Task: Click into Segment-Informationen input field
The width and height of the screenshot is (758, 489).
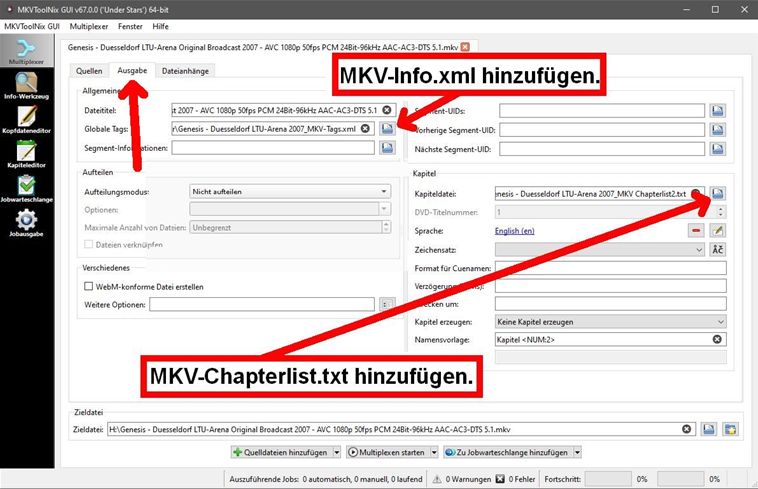Action: (273, 147)
